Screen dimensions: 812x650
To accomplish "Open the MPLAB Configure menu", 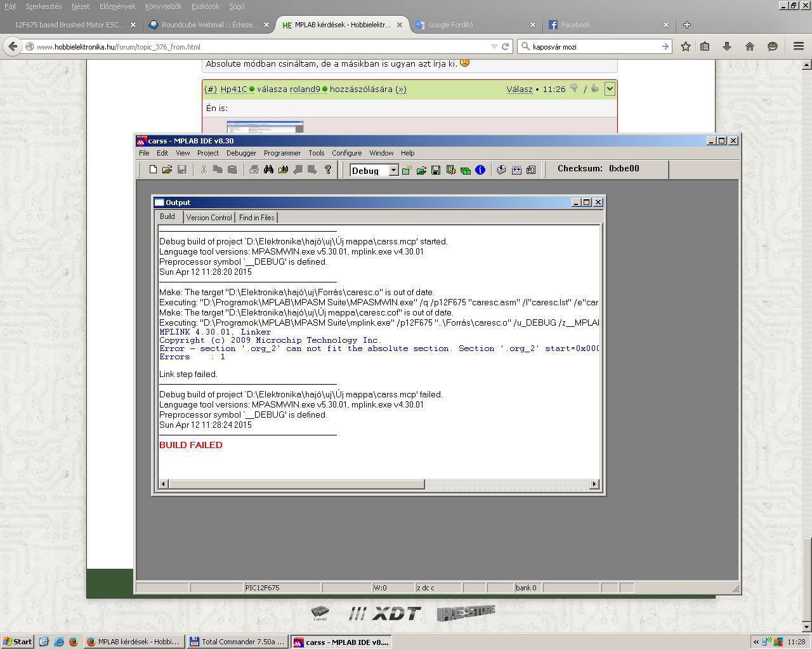I will 347,153.
